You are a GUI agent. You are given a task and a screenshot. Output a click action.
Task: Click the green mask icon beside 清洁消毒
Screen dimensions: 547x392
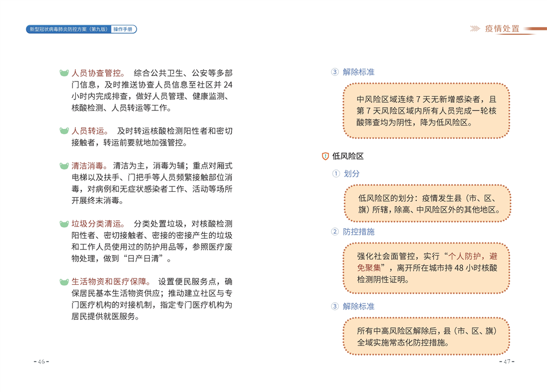point(64,165)
